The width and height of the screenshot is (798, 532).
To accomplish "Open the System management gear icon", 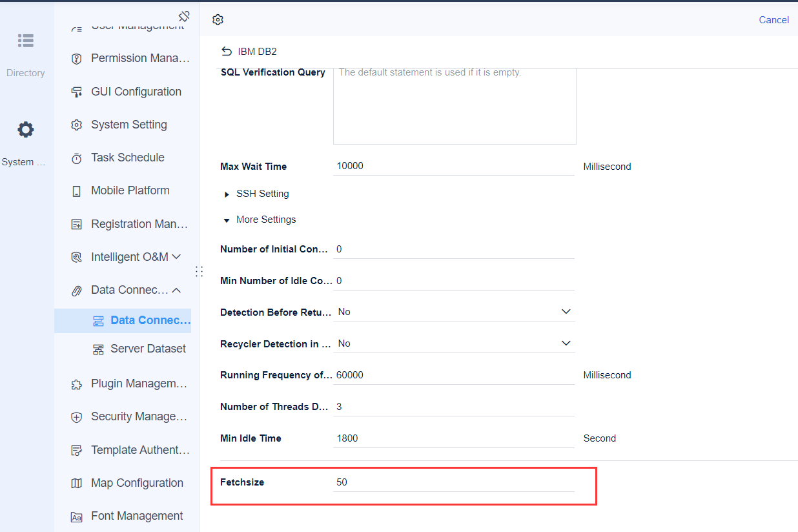I will click(x=26, y=130).
